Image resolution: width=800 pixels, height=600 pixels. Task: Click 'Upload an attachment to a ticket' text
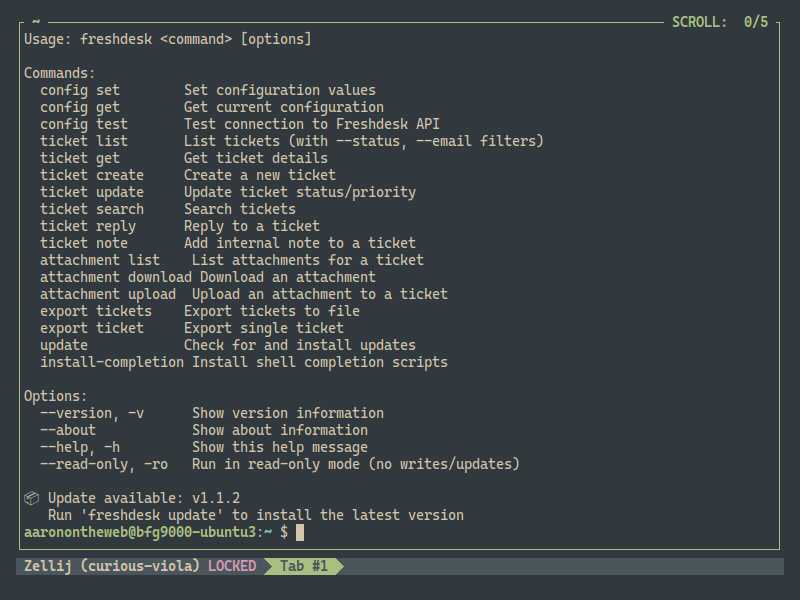[320, 294]
